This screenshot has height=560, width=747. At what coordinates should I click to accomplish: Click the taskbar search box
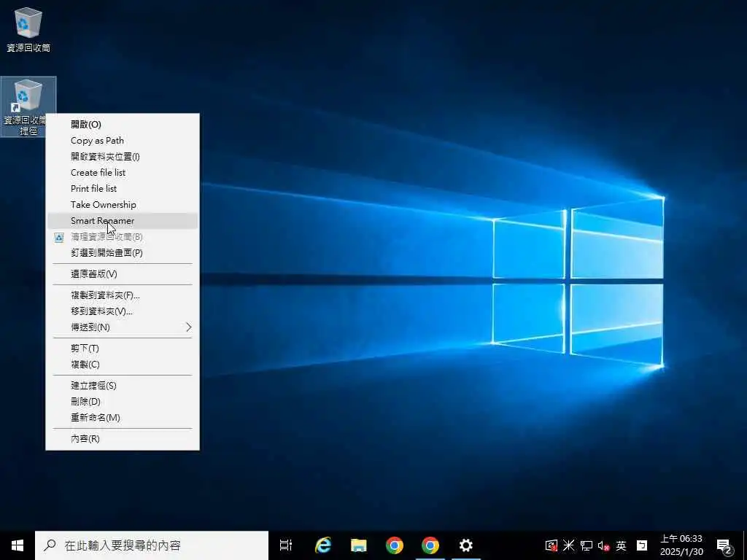coord(152,545)
